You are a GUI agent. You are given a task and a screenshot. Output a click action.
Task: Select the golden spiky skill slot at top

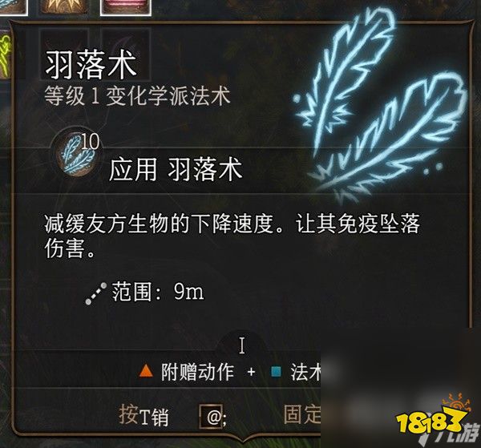click(x=64, y=6)
